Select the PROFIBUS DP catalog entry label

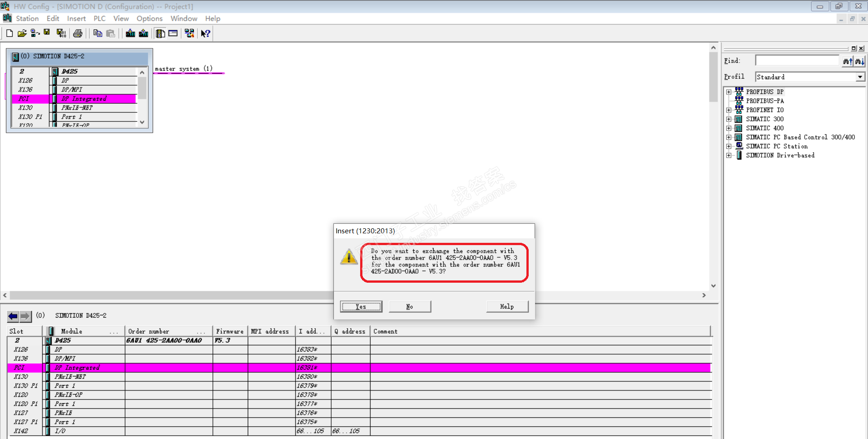pos(765,92)
